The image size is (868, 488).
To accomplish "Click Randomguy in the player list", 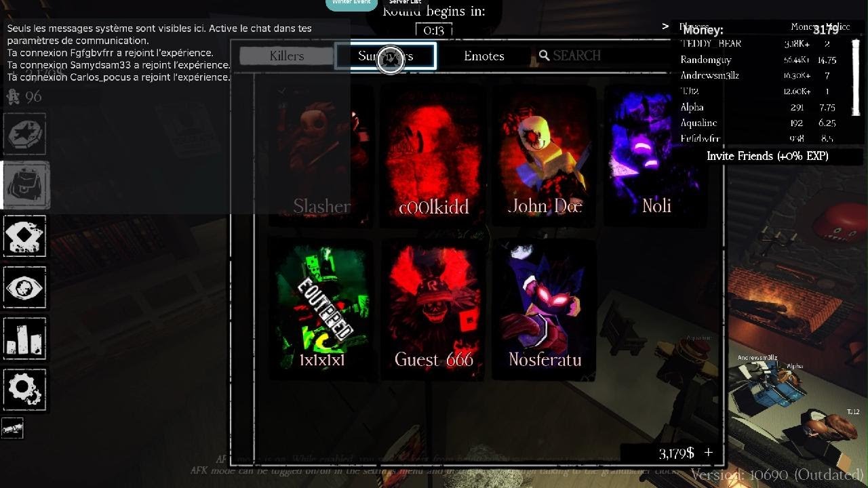I will pyautogui.click(x=705, y=60).
